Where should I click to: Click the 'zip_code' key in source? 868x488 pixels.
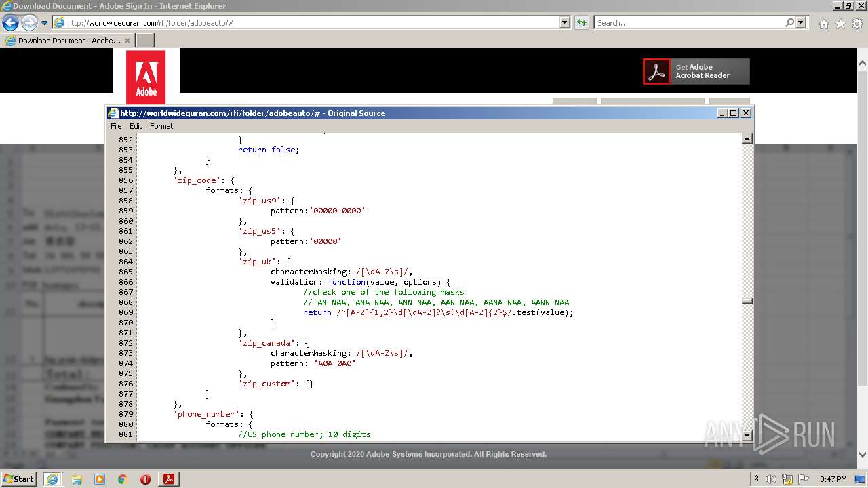coord(197,180)
